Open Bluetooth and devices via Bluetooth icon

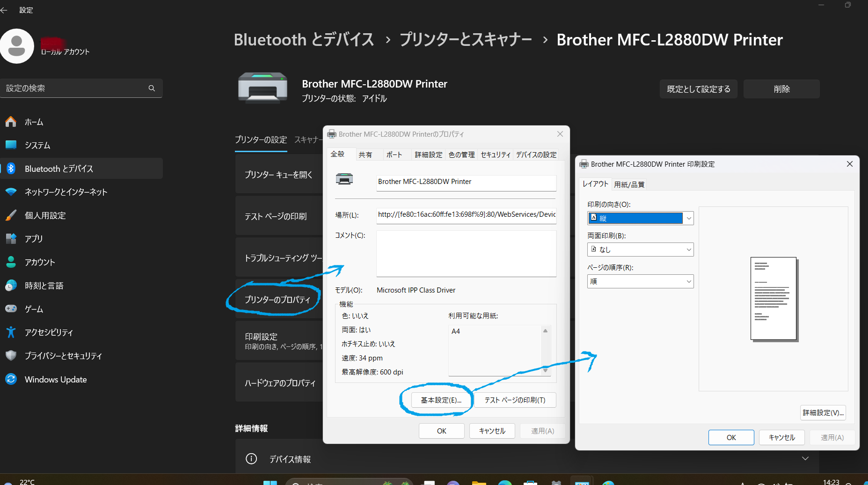pyautogui.click(x=11, y=169)
